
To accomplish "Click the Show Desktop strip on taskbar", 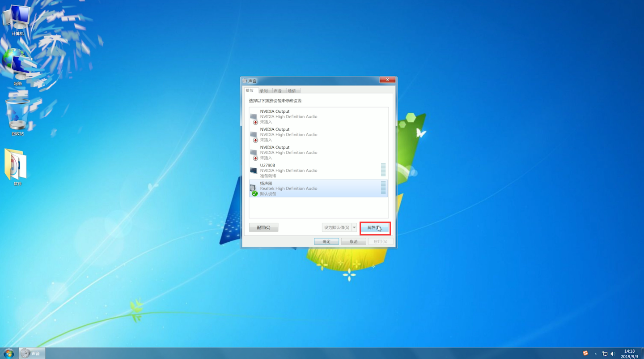I will (x=642, y=353).
